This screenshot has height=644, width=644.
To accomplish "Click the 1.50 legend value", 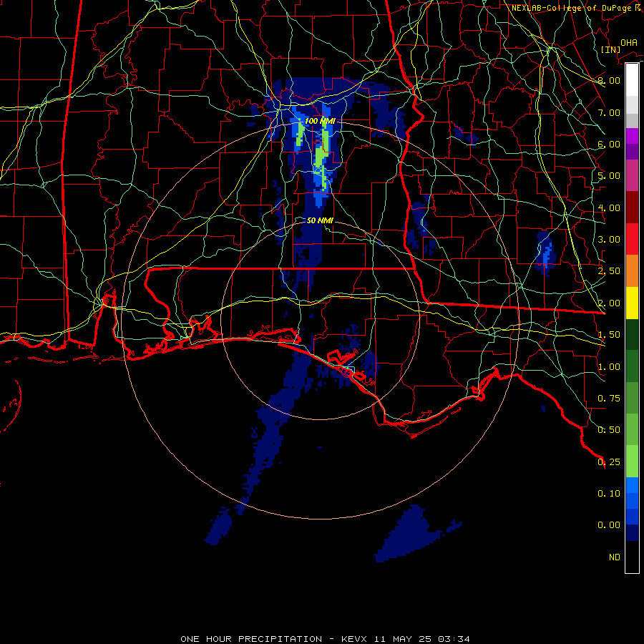I will point(609,335).
